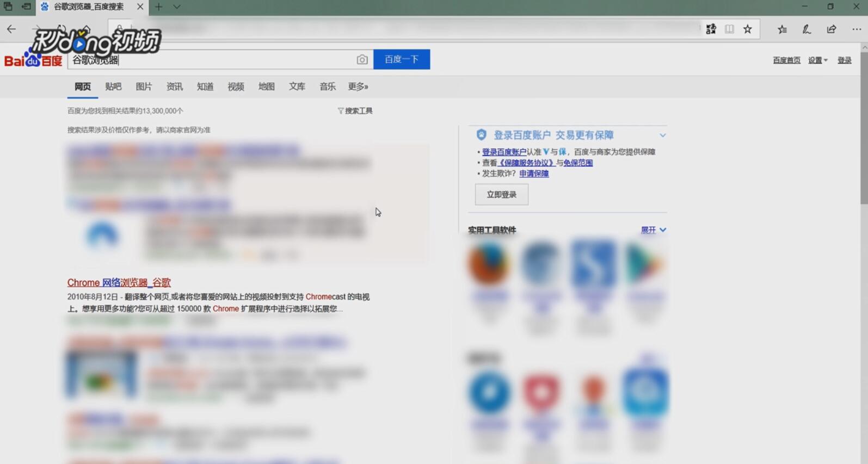Switch to the 文库 tab

point(297,86)
